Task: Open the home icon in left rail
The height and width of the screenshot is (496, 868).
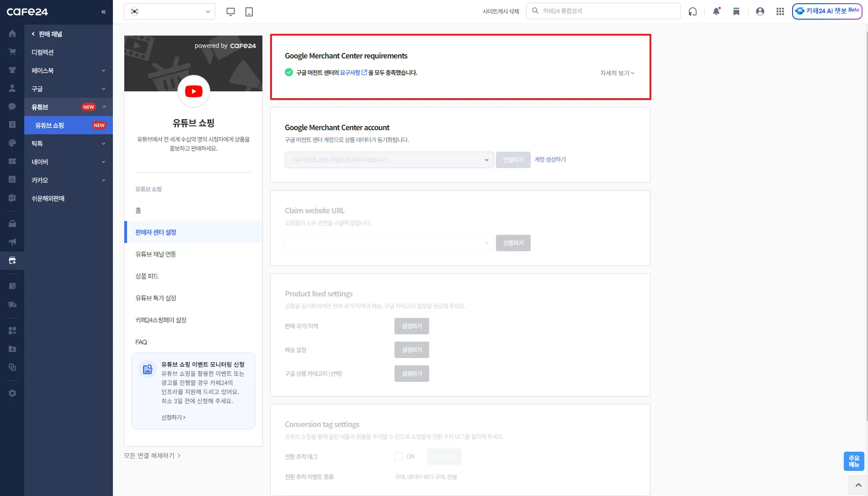Action: pyautogui.click(x=12, y=33)
